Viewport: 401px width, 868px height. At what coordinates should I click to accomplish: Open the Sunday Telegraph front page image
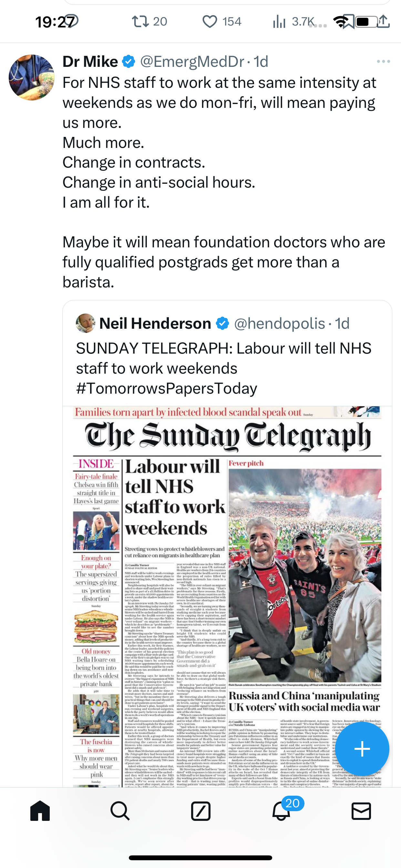(227, 596)
